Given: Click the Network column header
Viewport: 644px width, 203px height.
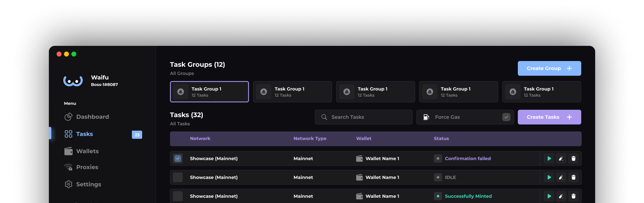Looking at the screenshot, I should click(200, 139).
